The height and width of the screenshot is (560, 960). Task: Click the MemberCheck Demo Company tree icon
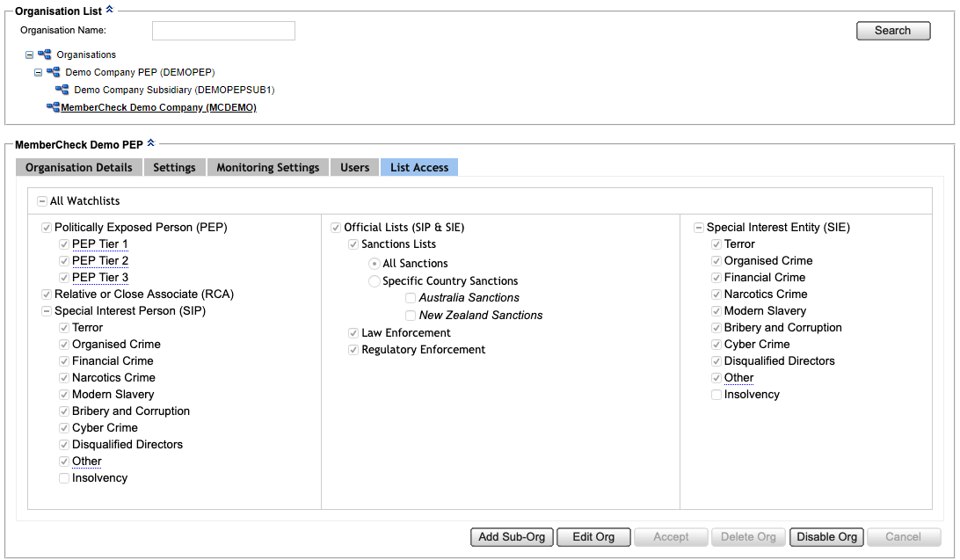point(54,107)
